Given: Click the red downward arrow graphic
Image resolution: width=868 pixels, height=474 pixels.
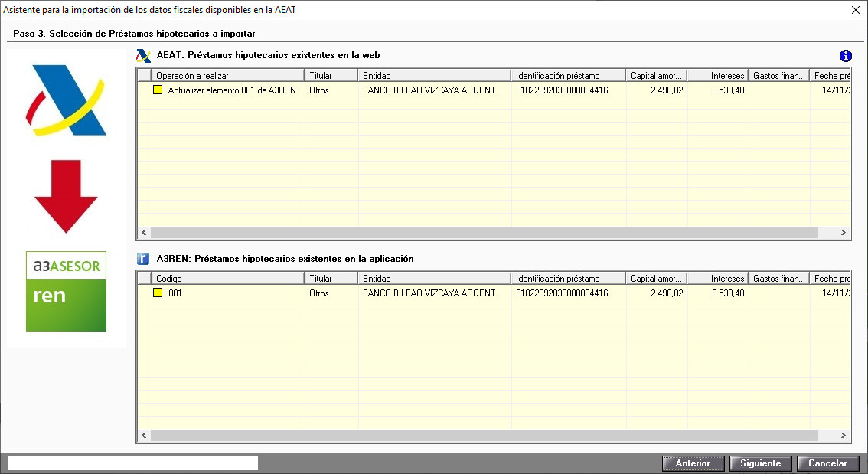Looking at the screenshot, I should click(66, 197).
